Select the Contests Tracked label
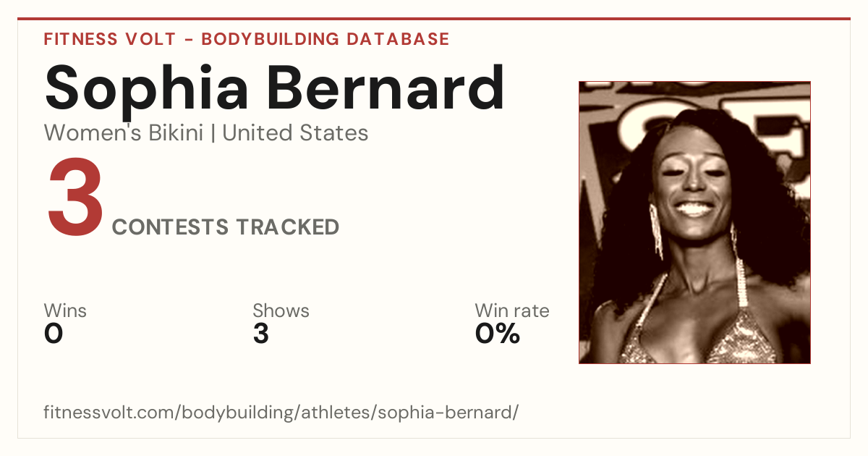The height and width of the screenshot is (456, 868). click(x=226, y=227)
